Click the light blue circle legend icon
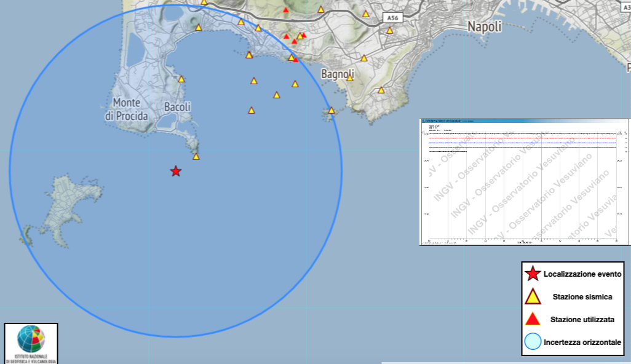This screenshot has height=364, width=631. (x=532, y=342)
